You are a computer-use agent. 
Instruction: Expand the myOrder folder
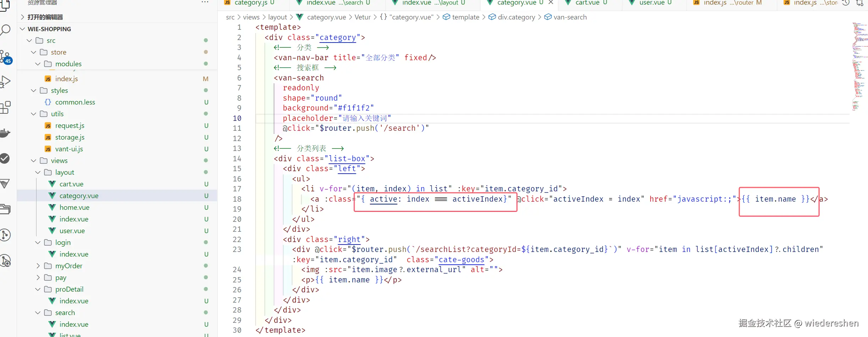coord(38,266)
